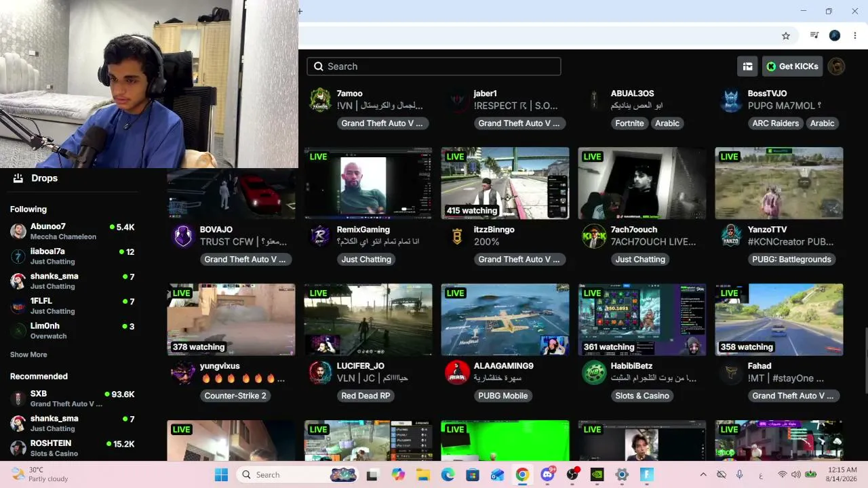Open followed channel Abunoo7
This screenshot has height=488, width=868.
click(x=73, y=231)
